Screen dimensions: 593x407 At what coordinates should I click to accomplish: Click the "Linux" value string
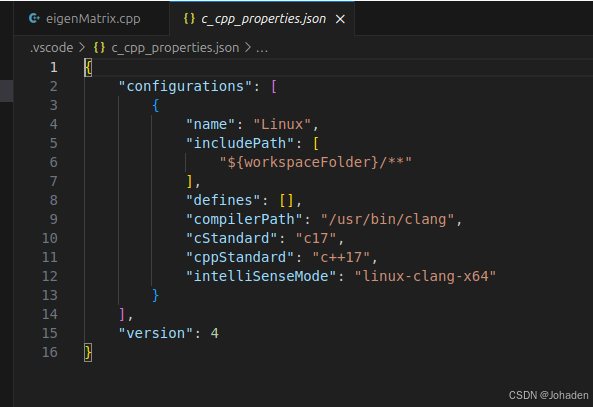(282, 124)
